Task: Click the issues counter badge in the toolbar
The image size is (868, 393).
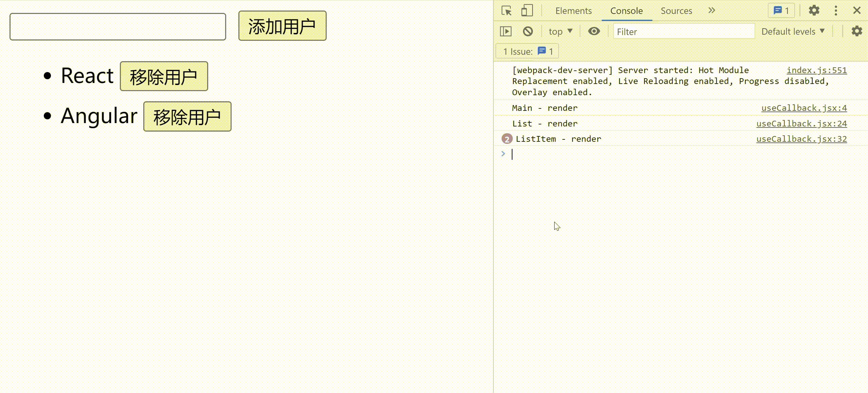Action: 781,11
